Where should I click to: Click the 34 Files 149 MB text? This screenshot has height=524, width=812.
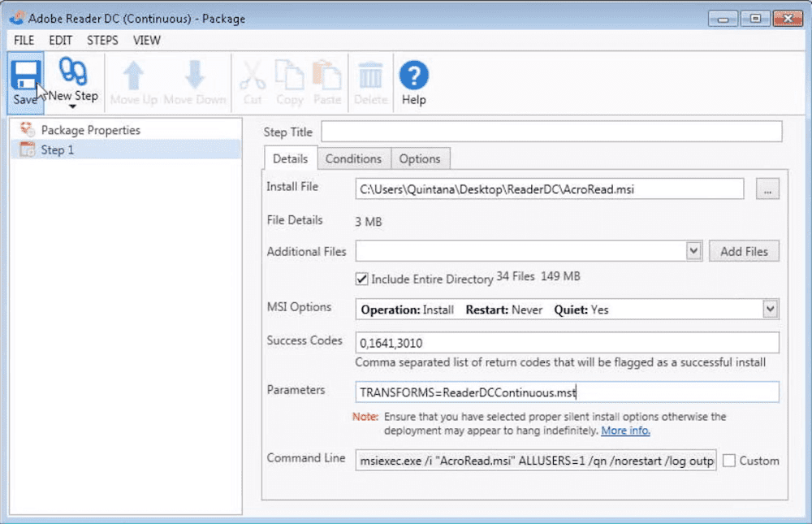click(x=538, y=276)
